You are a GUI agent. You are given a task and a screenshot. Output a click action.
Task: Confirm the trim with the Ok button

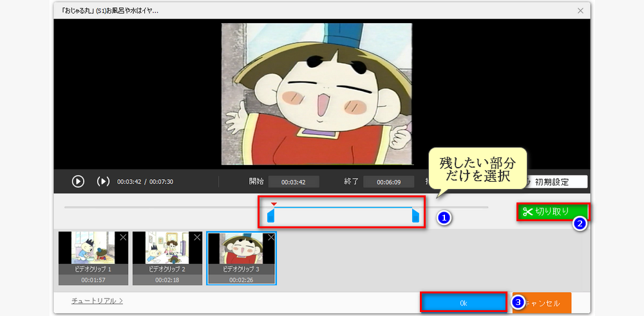pos(464,302)
